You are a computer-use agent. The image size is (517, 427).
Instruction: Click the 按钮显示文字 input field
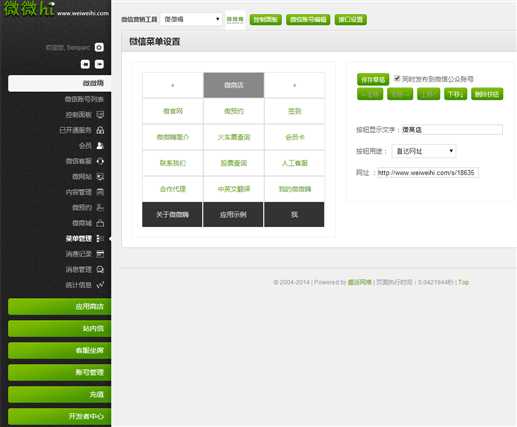click(452, 130)
